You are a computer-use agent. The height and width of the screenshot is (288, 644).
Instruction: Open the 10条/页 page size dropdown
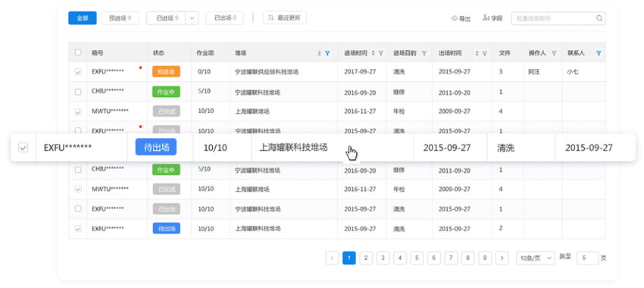536,258
